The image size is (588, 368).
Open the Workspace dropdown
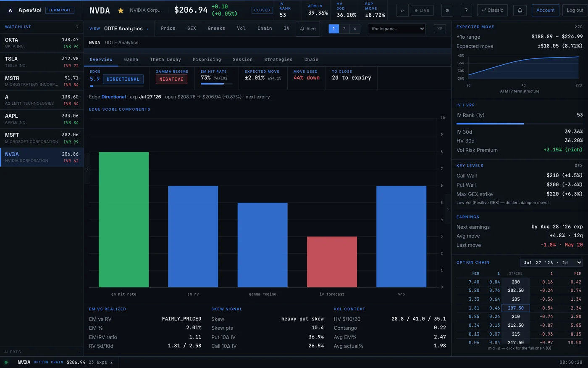click(x=397, y=29)
